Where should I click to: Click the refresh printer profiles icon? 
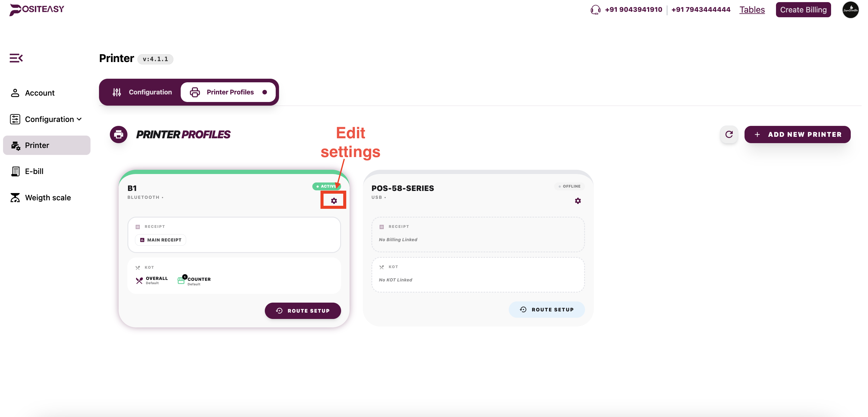coord(729,134)
